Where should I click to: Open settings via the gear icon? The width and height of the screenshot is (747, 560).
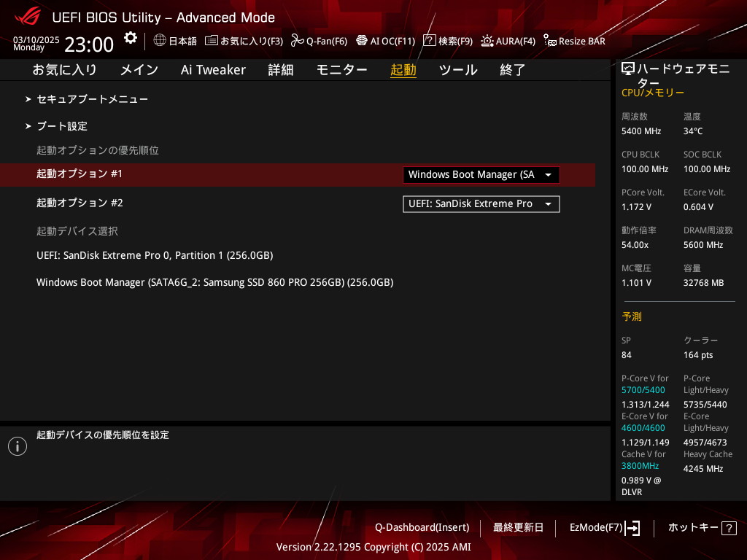pos(130,38)
